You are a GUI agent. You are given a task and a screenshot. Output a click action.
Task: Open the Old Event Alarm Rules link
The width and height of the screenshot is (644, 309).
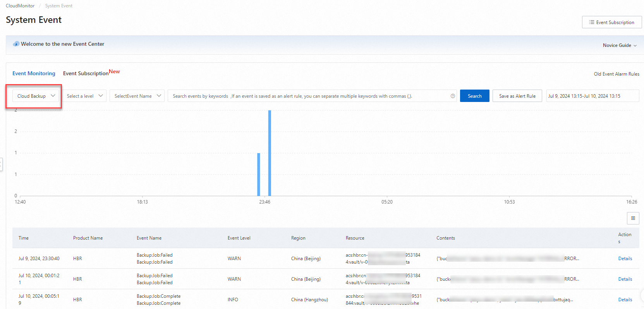pyautogui.click(x=616, y=74)
